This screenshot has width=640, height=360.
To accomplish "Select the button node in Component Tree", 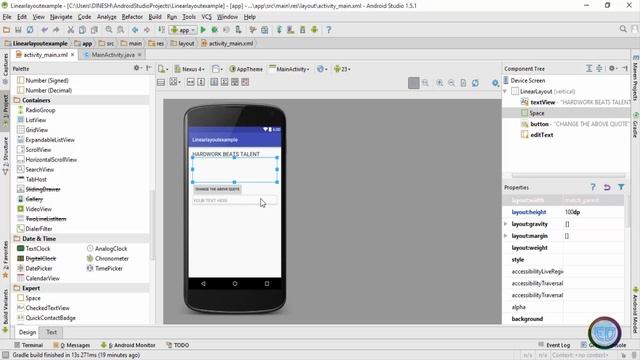I will [540, 124].
